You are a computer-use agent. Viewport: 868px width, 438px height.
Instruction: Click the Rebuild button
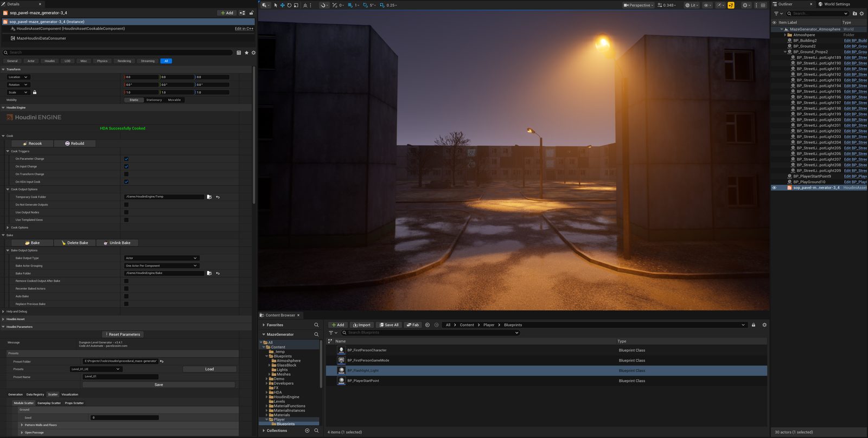click(x=75, y=144)
